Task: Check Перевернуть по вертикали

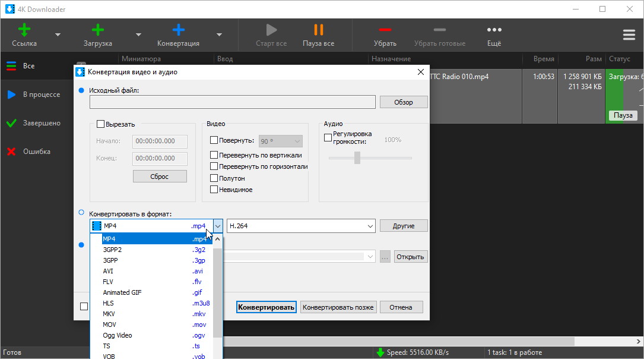Action: coord(214,155)
